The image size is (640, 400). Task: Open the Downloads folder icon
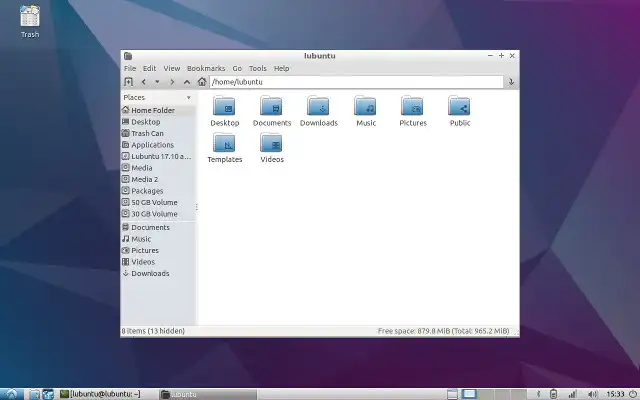pyautogui.click(x=319, y=107)
